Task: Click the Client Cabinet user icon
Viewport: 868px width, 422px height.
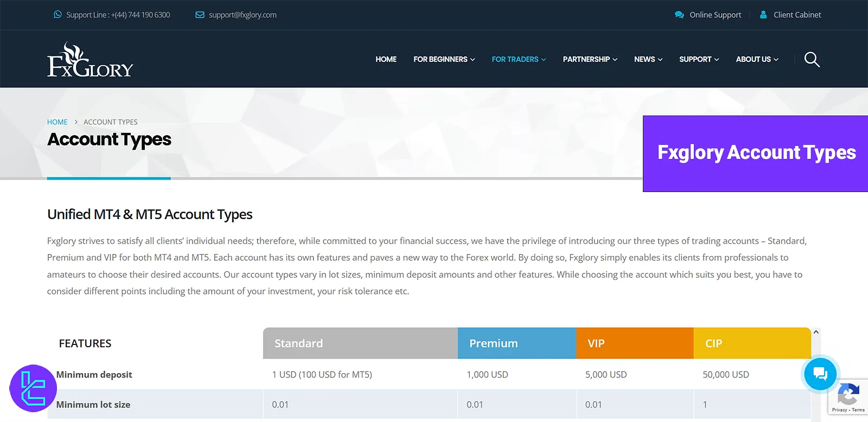Action: point(763,15)
